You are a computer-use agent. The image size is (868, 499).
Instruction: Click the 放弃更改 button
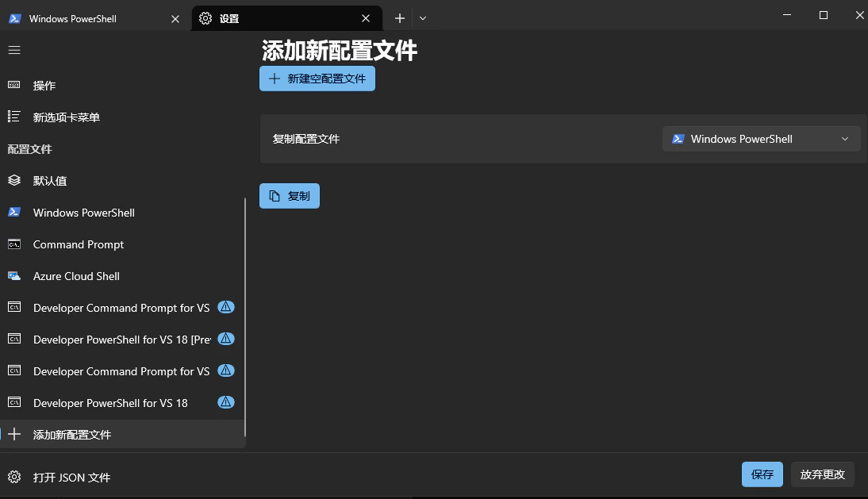click(823, 474)
